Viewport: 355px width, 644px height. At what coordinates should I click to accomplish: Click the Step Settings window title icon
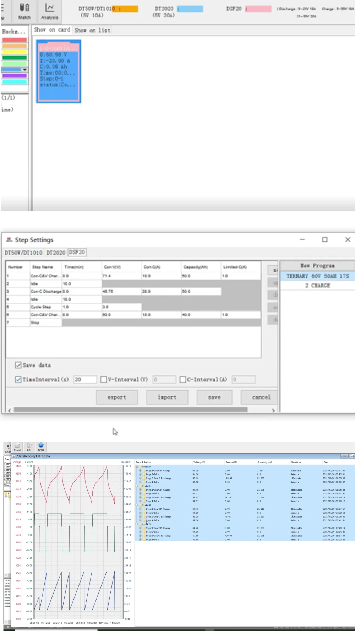click(x=9, y=240)
